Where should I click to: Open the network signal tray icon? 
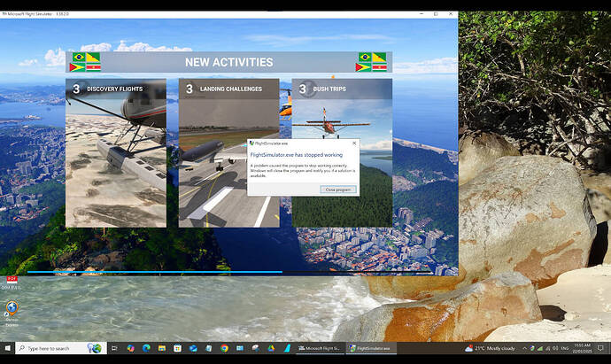539,348
